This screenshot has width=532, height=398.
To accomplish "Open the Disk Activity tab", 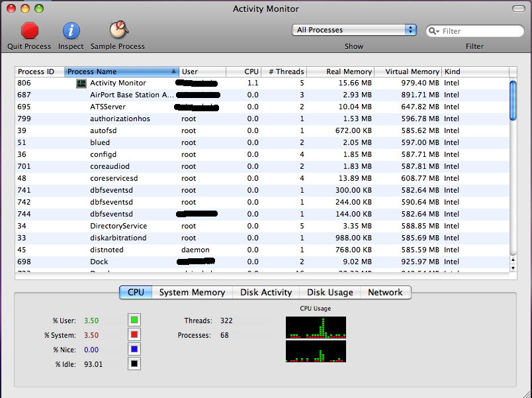I will [266, 293].
